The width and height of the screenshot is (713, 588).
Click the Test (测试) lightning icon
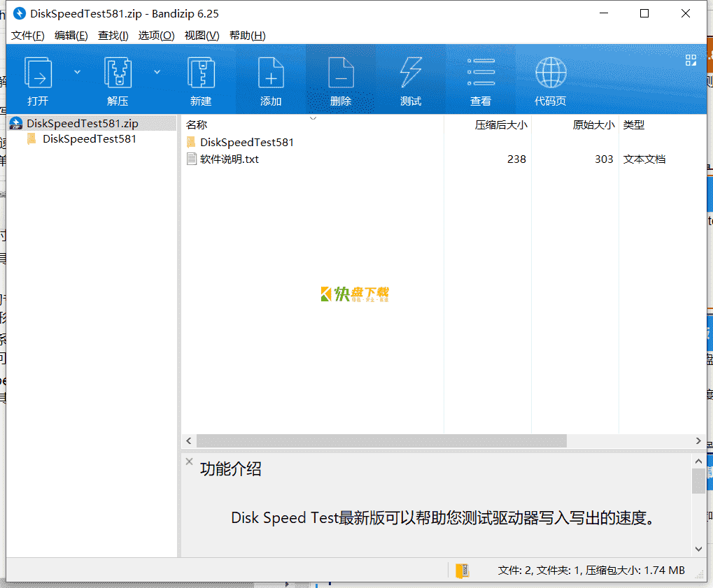click(x=411, y=73)
